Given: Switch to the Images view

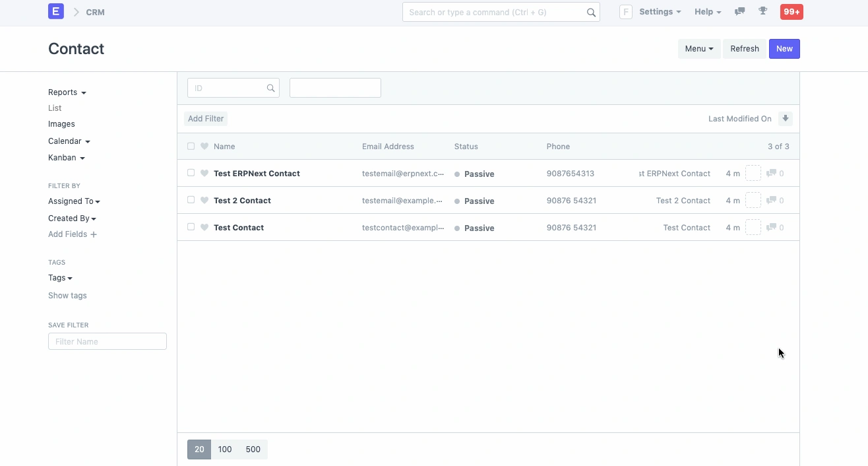Looking at the screenshot, I should (x=61, y=123).
